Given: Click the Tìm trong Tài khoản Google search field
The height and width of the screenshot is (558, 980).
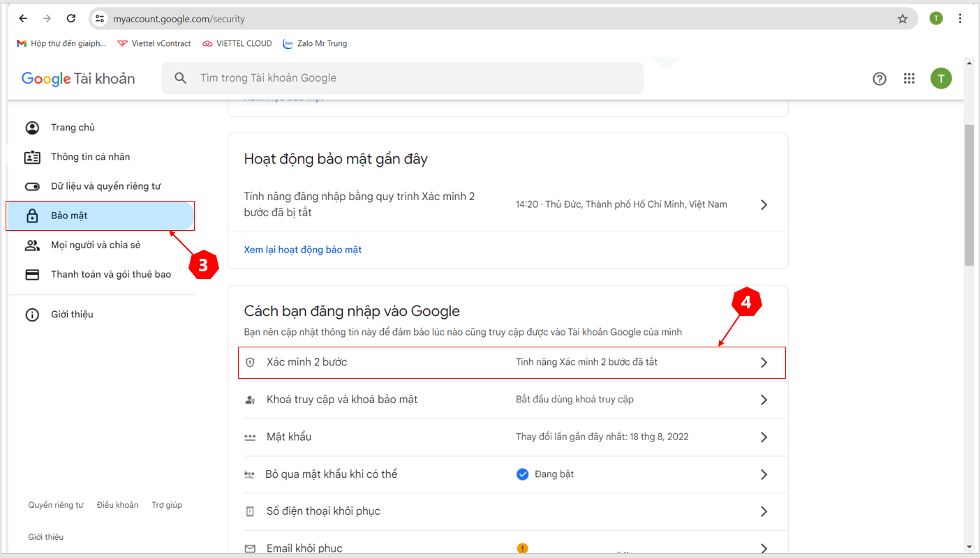Looking at the screenshot, I should [x=403, y=78].
